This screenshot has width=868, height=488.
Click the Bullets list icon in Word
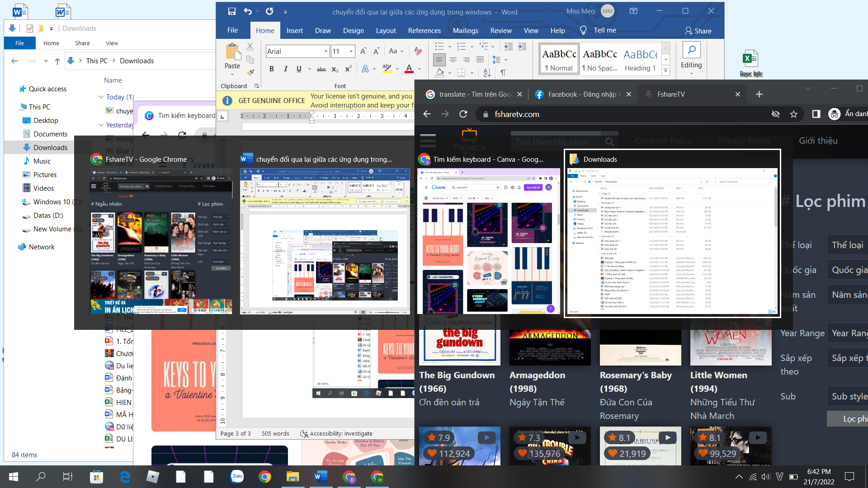click(439, 47)
